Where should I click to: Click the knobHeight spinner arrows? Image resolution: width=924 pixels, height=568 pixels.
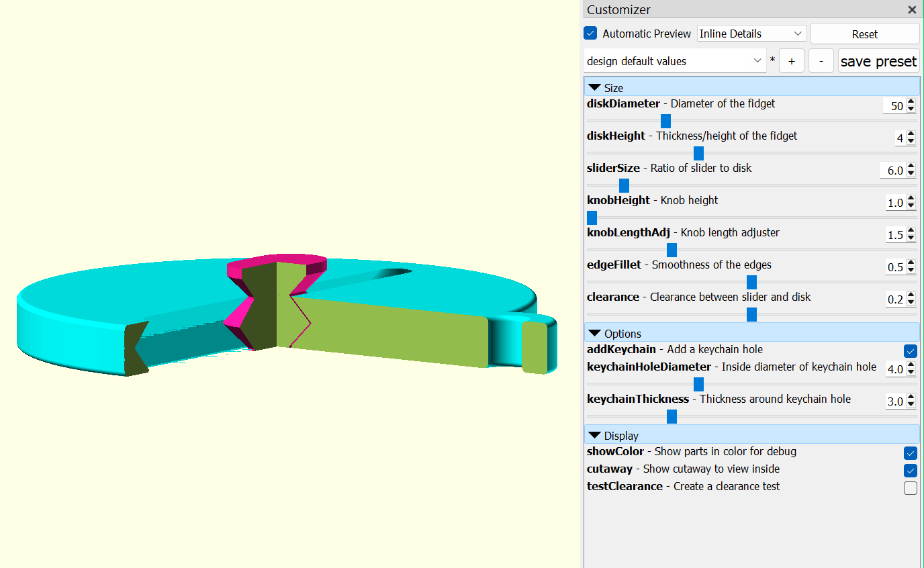pos(911,203)
